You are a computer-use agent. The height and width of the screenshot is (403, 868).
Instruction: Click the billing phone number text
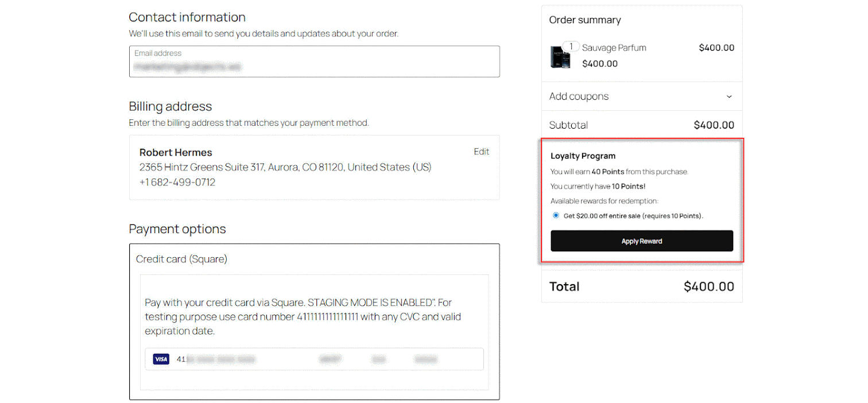[177, 182]
